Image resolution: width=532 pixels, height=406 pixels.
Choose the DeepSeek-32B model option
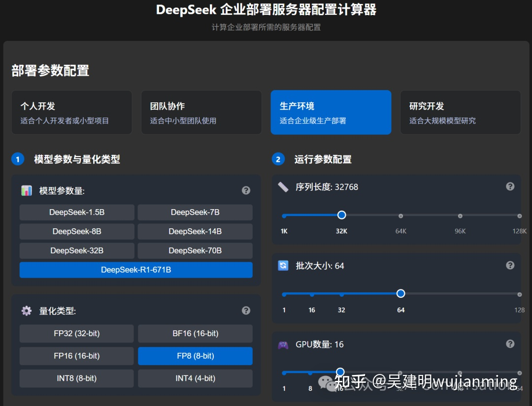[76, 250]
